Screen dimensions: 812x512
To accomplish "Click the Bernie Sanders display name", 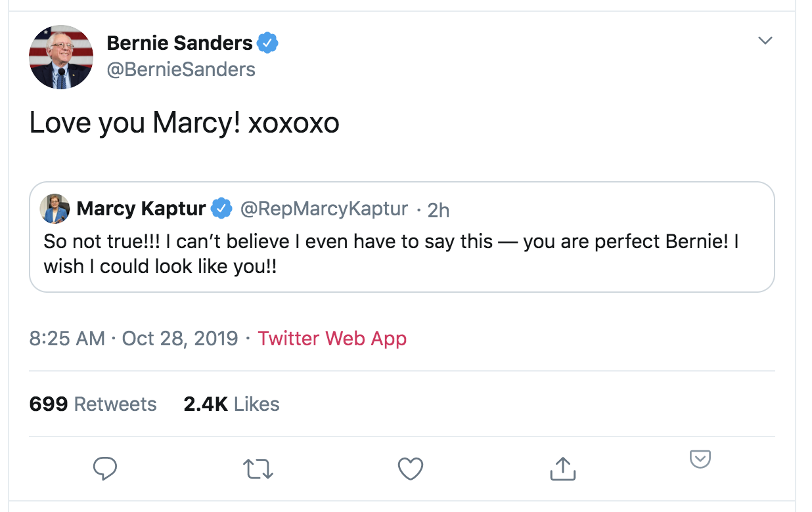I will 179,43.
